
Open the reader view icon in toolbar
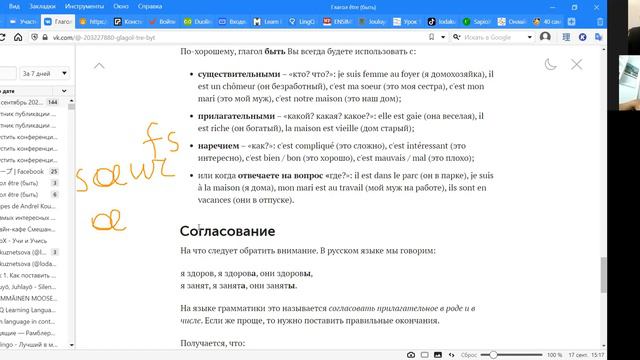566,37
